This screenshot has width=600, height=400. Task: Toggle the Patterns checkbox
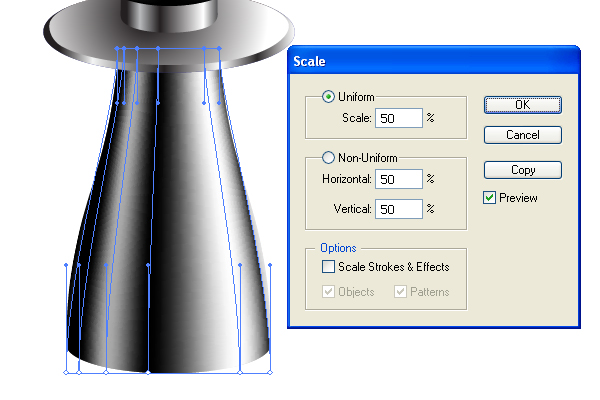tap(400, 292)
